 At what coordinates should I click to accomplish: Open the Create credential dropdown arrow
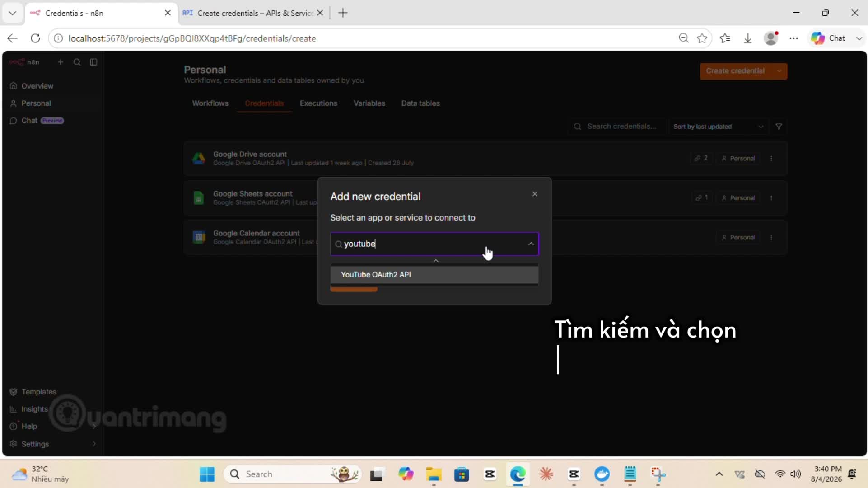pyautogui.click(x=779, y=71)
